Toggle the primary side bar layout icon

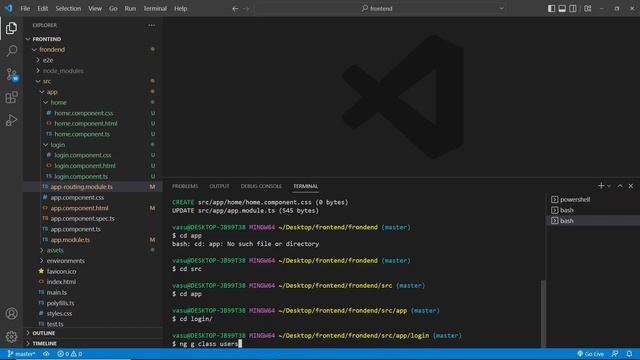(x=551, y=9)
